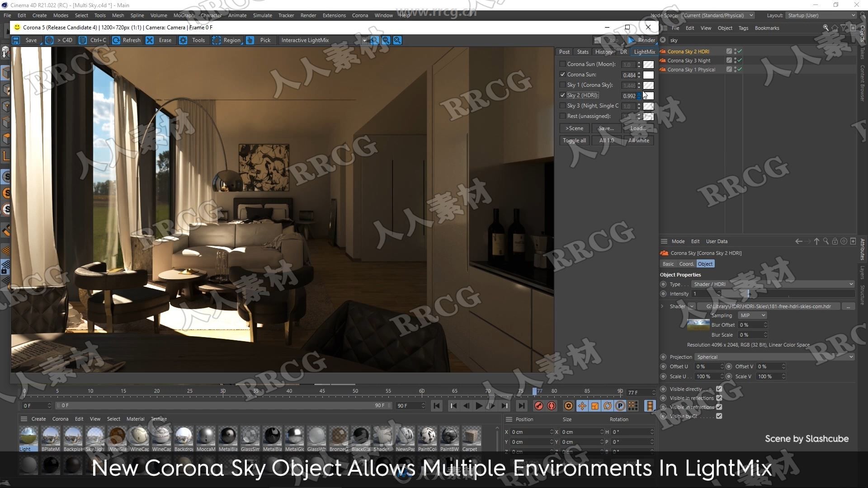Click the film strip timeline icon
868x488 pixels.
(650, 406)
